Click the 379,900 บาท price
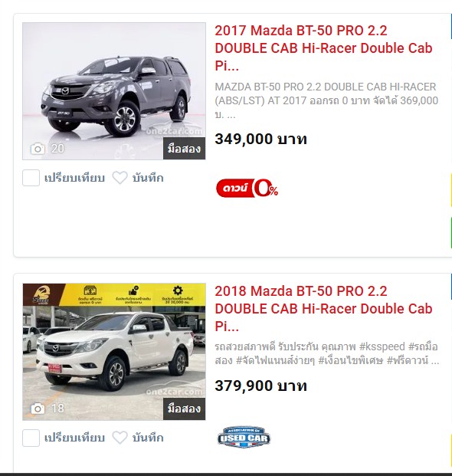The width and height of the screenshot is (452, 476). click(x=261, y=386)
